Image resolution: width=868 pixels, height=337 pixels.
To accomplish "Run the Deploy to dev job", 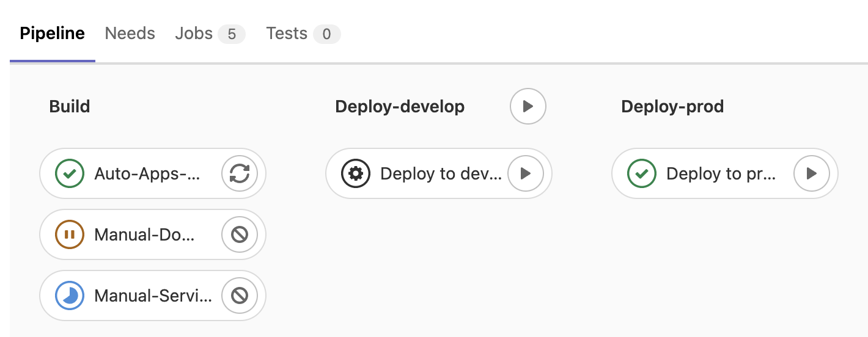I will pos(526,174).
